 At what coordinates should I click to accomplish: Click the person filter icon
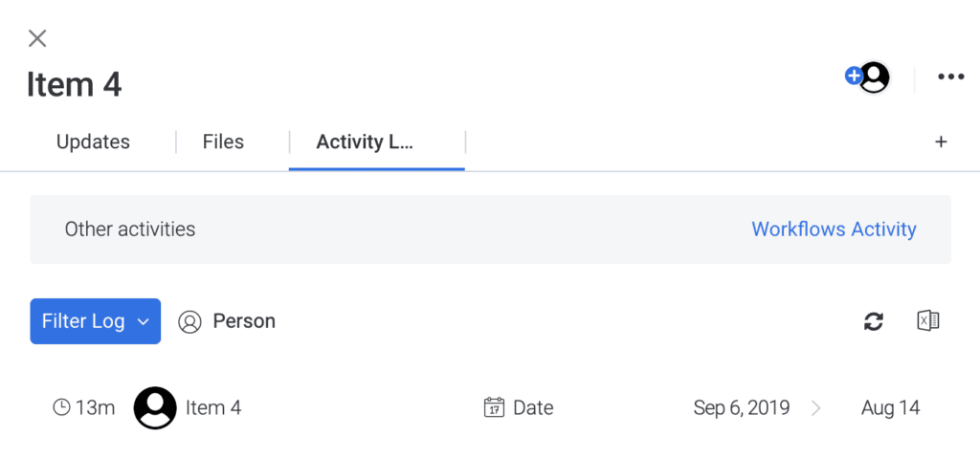click(x=189, y=322)
